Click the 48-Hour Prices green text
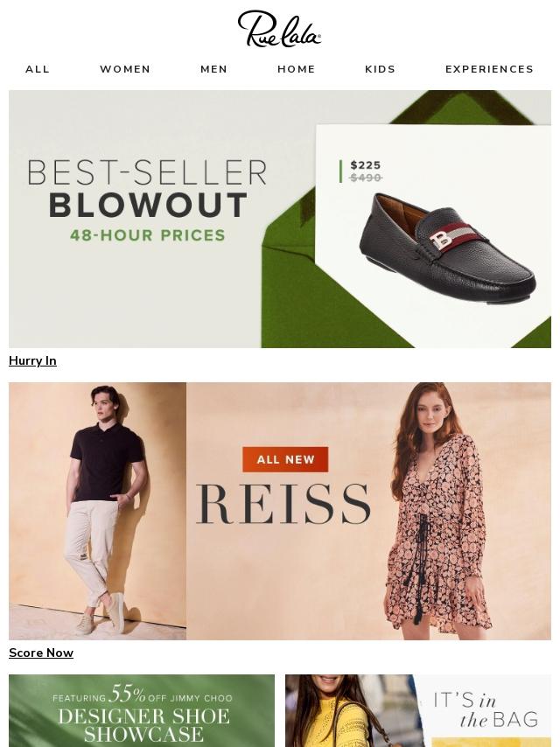Image resolution: width=560 pixels, height=747 pixels. point(147,235)
